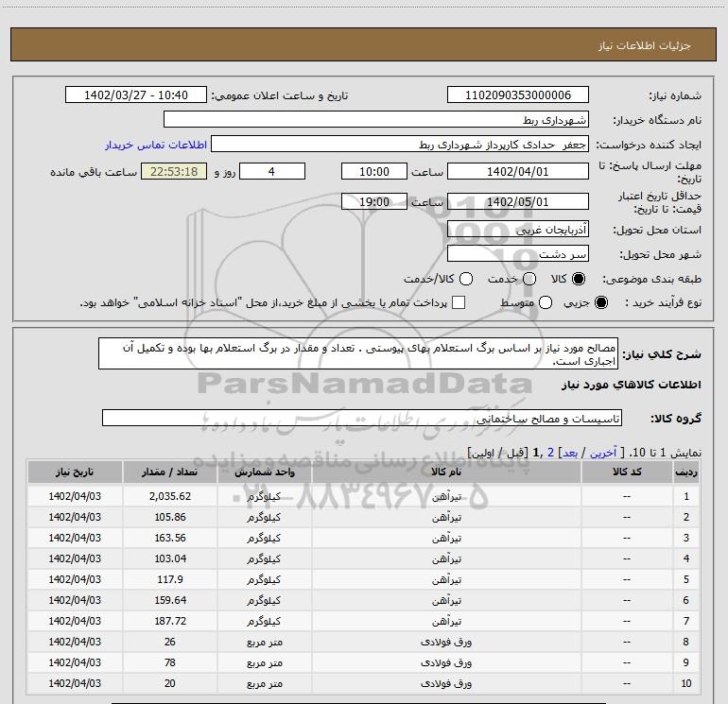Viewport: 728px width, 704px height.
Task: Select the کالا radio button
Action: (579, 279)
